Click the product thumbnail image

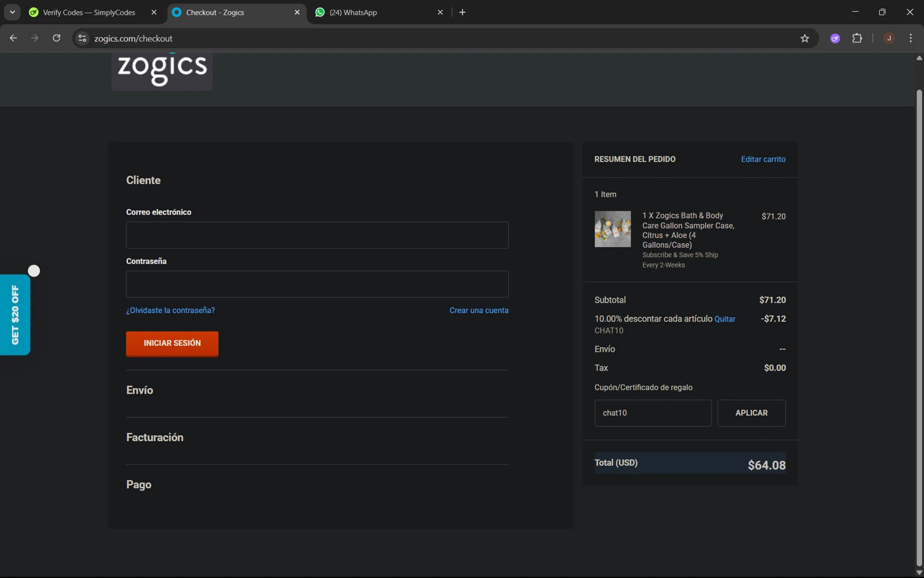[x=613, y=229]
